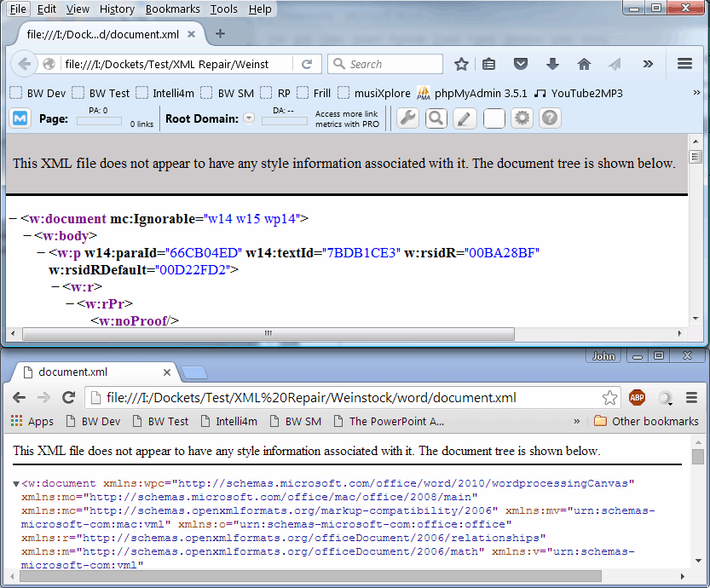
Task: Click the Firefox Search box
Action: coord(385,64)
